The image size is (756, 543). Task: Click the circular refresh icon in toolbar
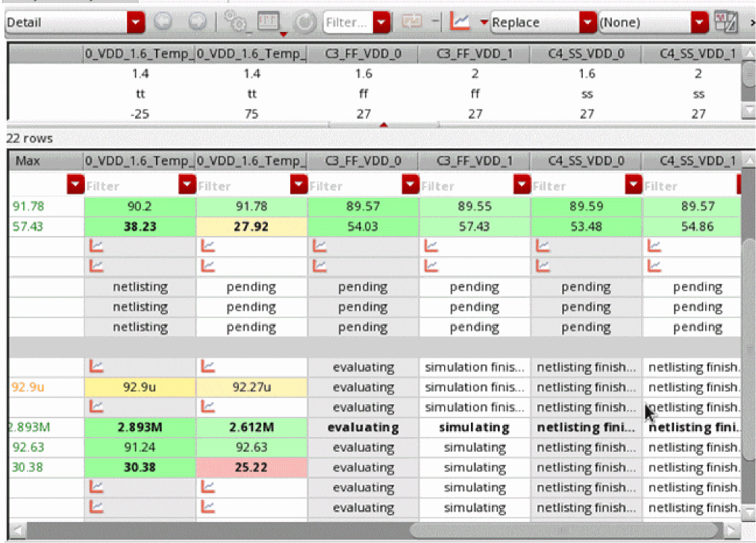pyautogui.click(x=304, y=22)
